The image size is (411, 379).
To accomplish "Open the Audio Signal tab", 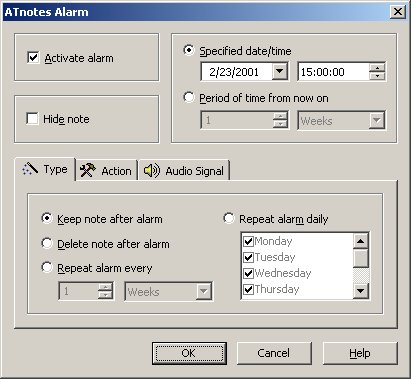I will (184, 171).
